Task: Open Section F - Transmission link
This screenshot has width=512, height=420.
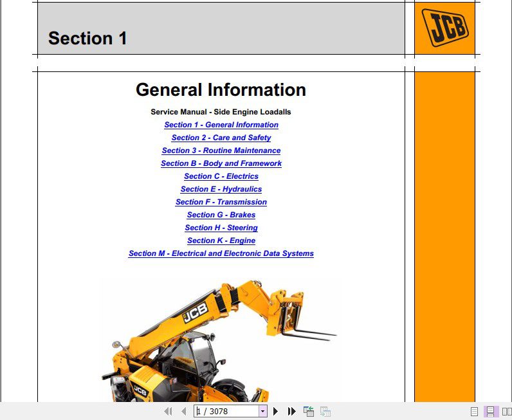Action: pos(221,202)
